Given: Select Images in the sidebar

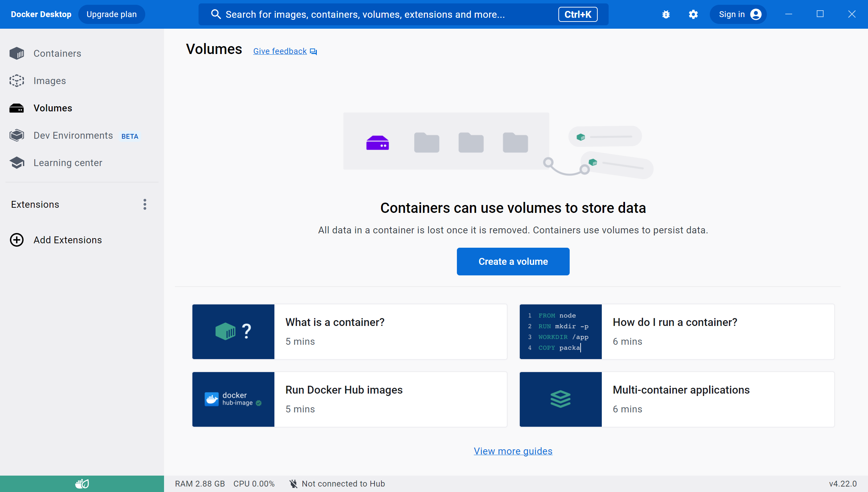Looking at the screenshot, I should point(82,81).
